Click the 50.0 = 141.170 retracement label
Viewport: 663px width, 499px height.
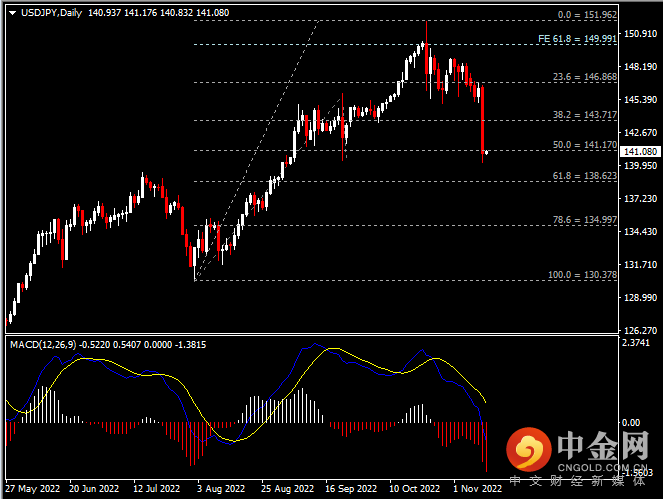(x=585, y=145)
